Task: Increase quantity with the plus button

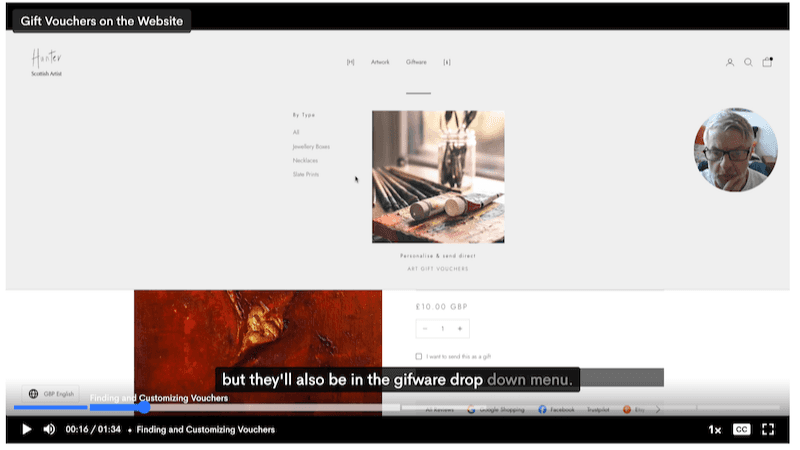Action: coord(459,329)
